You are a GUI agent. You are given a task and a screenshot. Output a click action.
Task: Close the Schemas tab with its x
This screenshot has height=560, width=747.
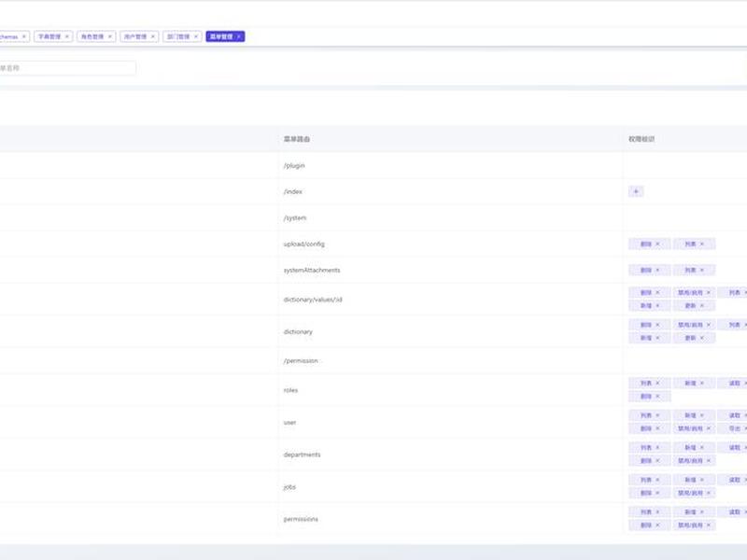(24, 36)
